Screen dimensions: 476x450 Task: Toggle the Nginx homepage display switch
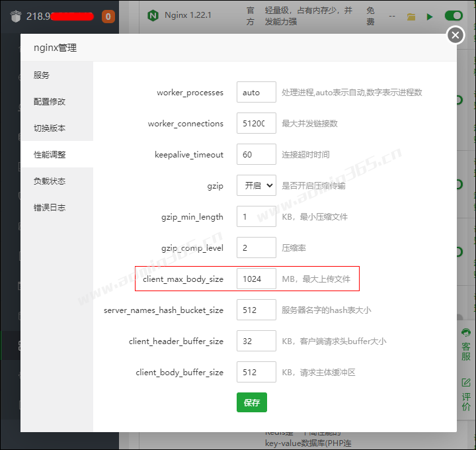click(x=454, y=16)
